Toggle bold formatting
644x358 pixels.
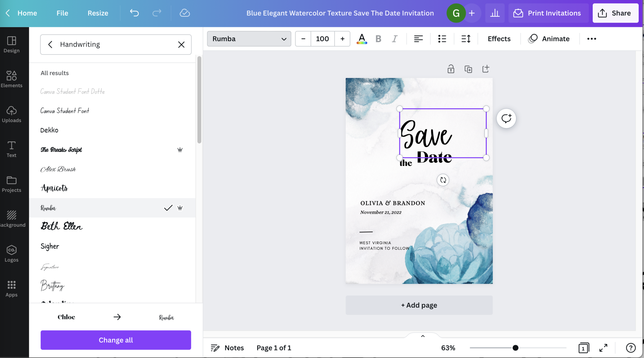coord(378,39)
